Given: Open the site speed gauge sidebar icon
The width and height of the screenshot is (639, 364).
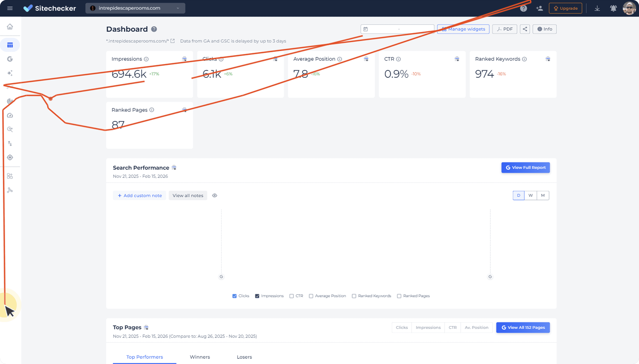Looking at the screenshot, I should (10, 115).
